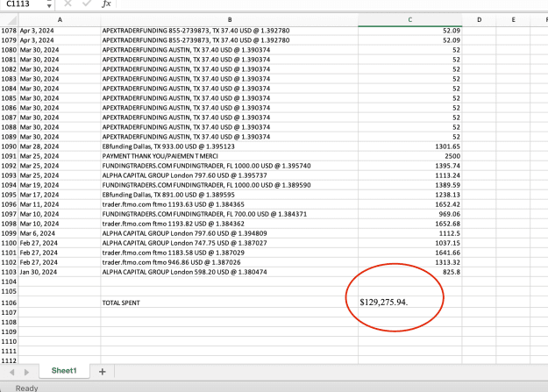Select column C header
The image size is (548, 392).
410,20
